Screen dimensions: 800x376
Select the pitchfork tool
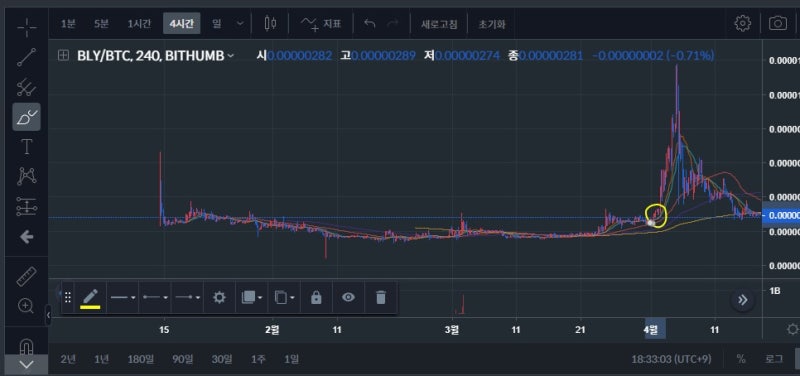click(x=27, y=87)
